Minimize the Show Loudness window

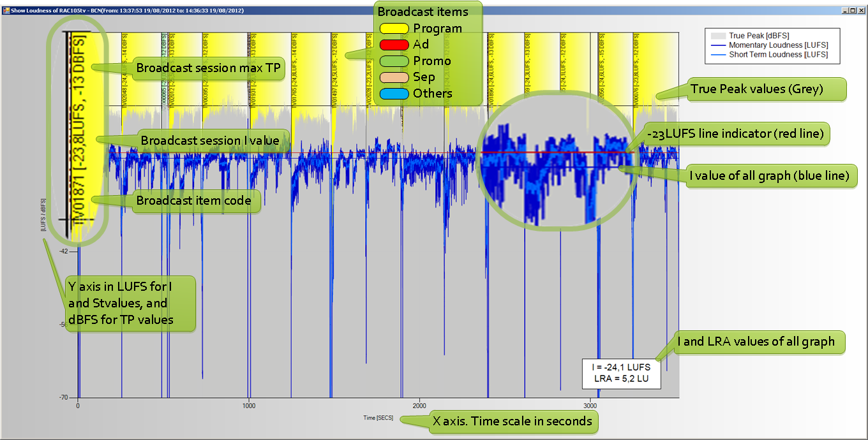pos(844,11)
